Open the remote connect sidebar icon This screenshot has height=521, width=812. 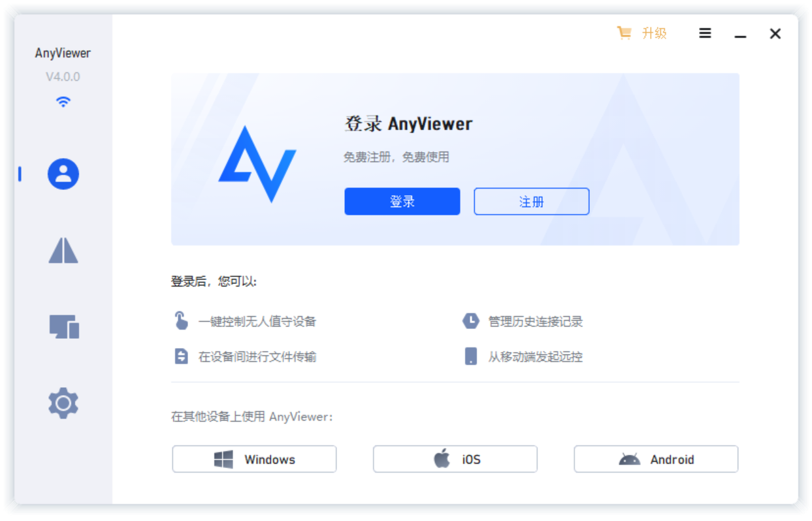pos(63,250)
